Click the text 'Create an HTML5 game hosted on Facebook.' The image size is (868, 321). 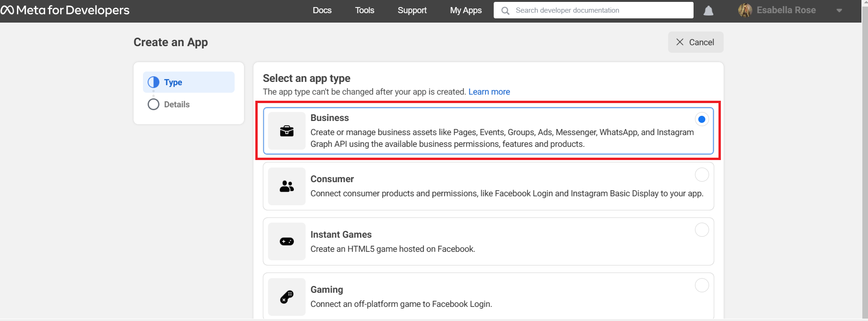click(393, 249)
